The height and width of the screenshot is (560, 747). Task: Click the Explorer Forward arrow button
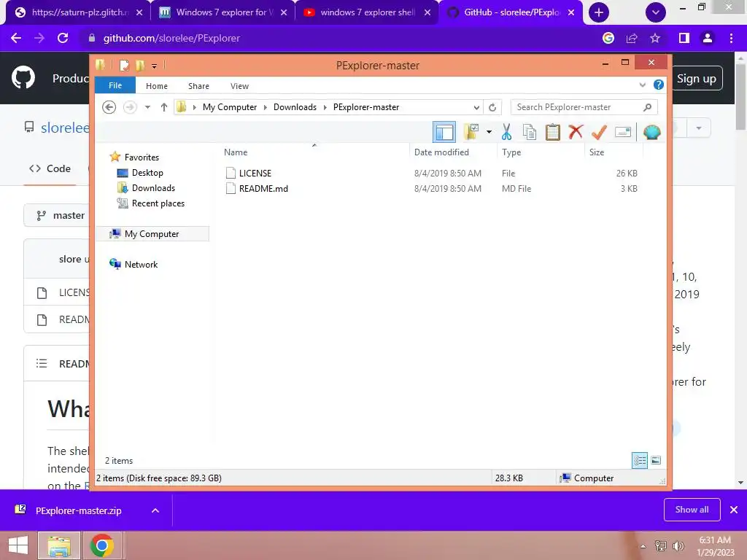click(x=130, y=107)
